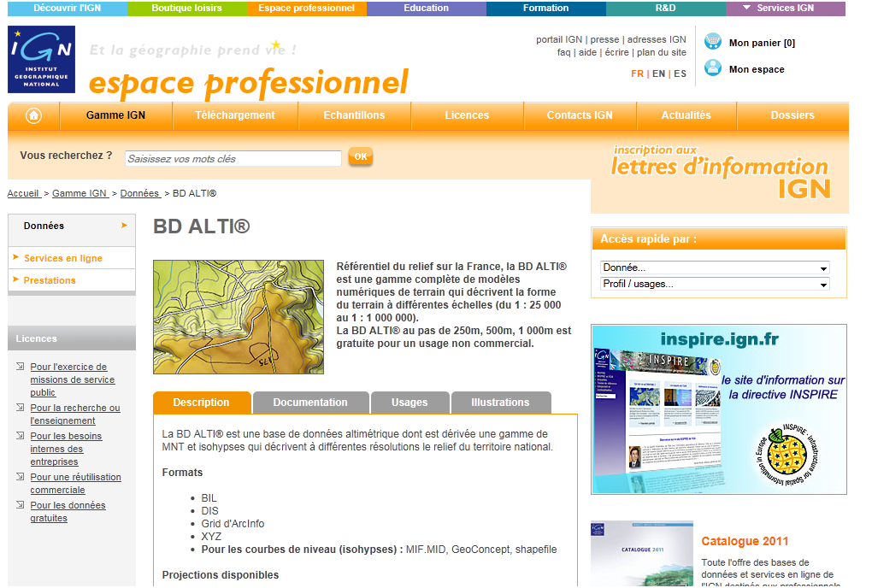This screenshot has width=872, height=588.
Task: Click arrow icon next to Prestations
Action: click(x=16, y=279)
